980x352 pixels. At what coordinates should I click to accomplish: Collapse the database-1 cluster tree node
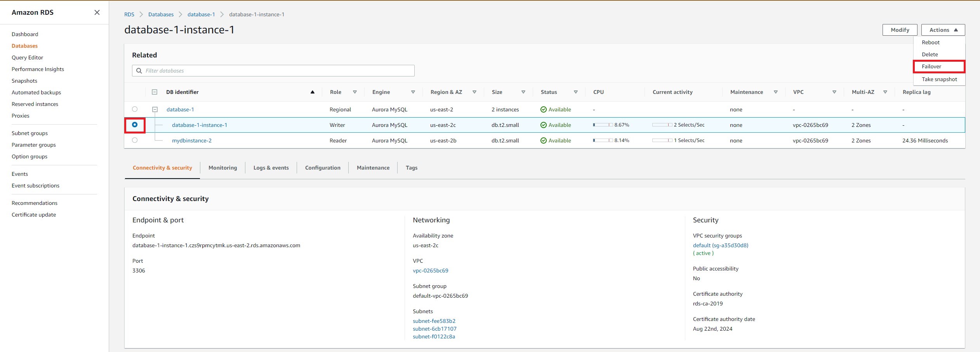(155, 109)
